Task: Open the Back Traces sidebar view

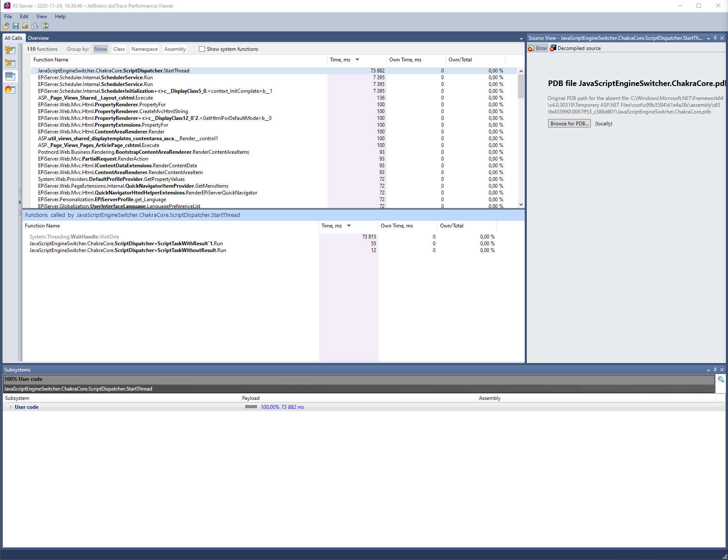Action: pos(10,50)
